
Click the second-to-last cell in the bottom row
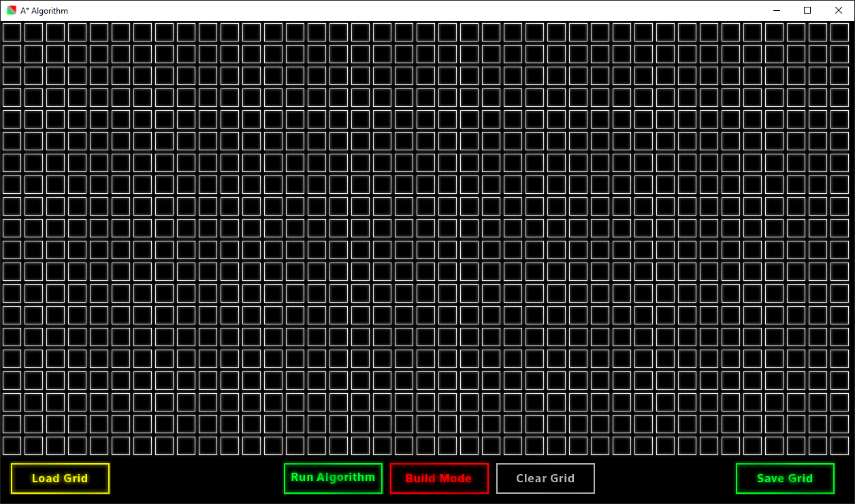point(818,446)
